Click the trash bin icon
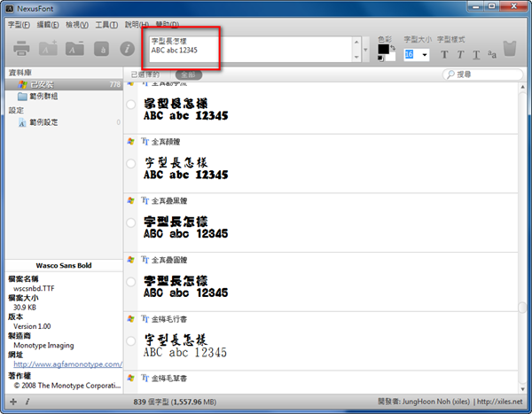 510,49
